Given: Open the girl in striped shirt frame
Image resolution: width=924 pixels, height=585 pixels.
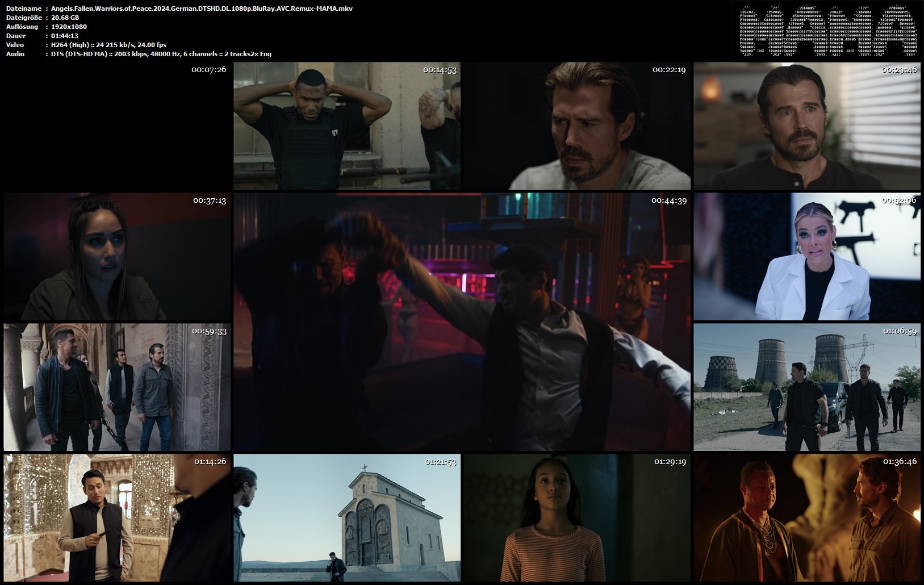Looking at the screenshot, I should click(577, 517).
